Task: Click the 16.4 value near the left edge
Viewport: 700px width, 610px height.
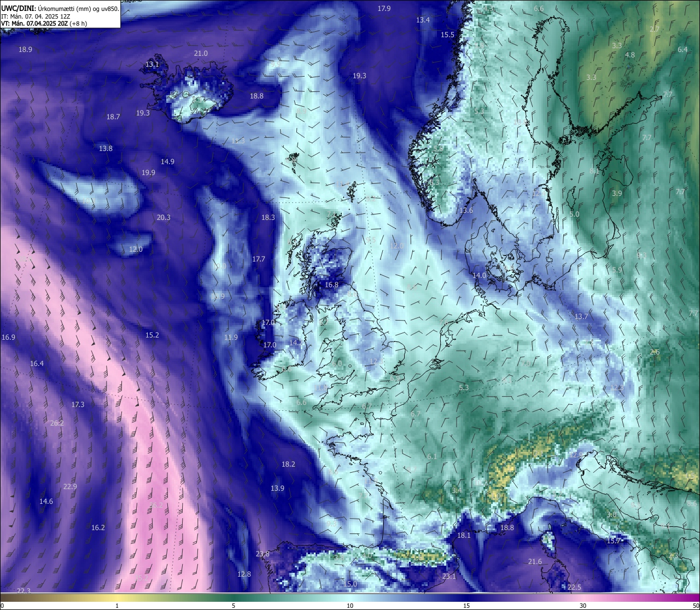Action: click(37, 363)
